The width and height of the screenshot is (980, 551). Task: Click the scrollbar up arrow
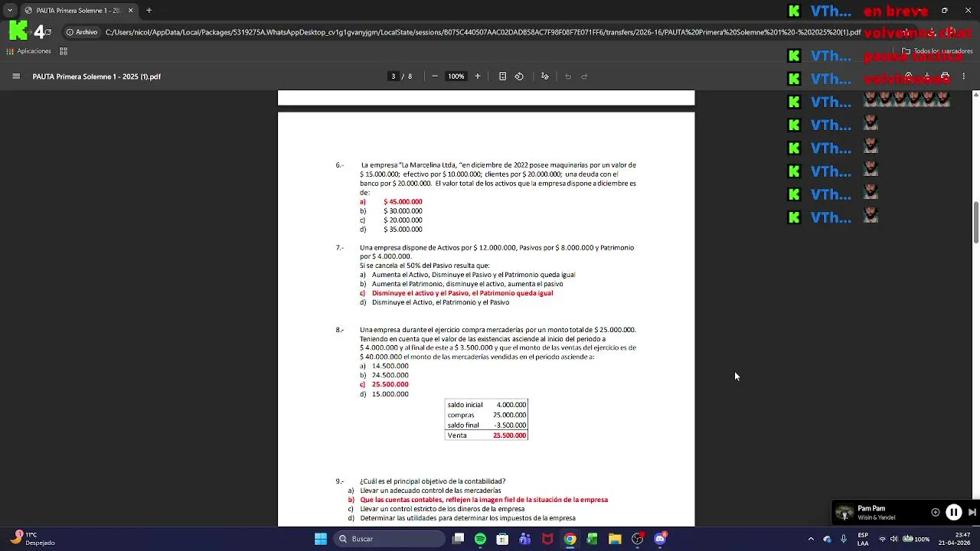[x=975, y=94]
